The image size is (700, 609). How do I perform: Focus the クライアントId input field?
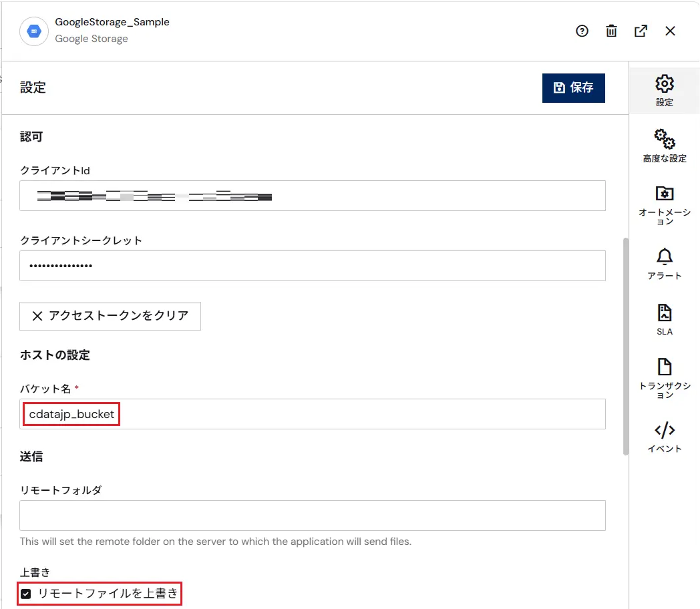313,196
